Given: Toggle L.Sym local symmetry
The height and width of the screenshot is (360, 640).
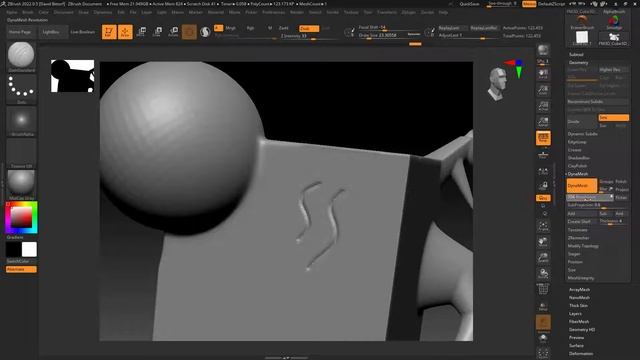Looking at the screenshot, I should [543, 171].
